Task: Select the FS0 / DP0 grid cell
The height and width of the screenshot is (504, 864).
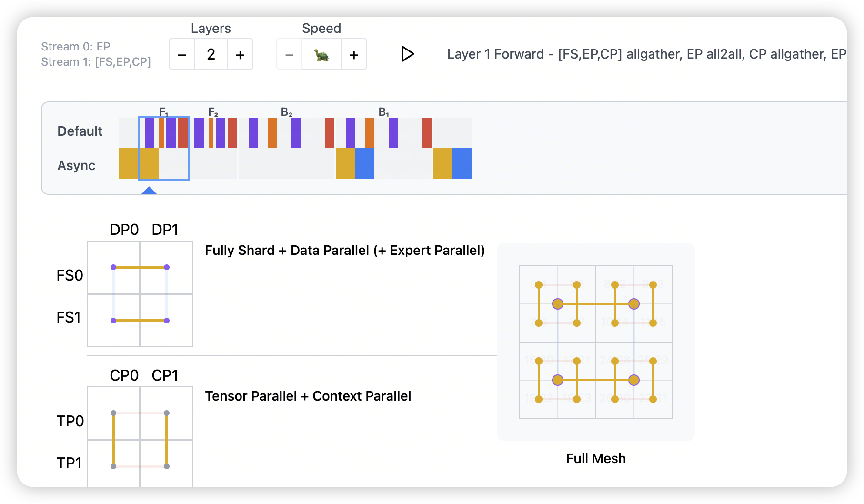Action: tap(114, 267)
